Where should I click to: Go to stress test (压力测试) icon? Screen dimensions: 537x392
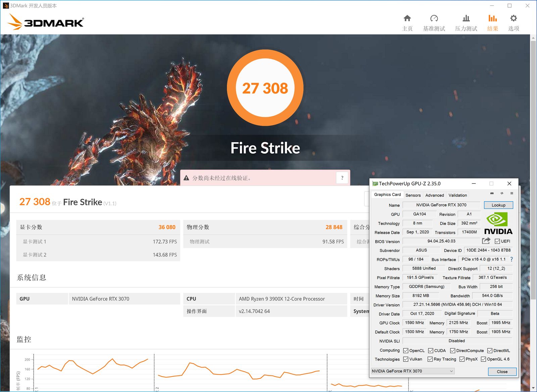click(x=466, y=18)
